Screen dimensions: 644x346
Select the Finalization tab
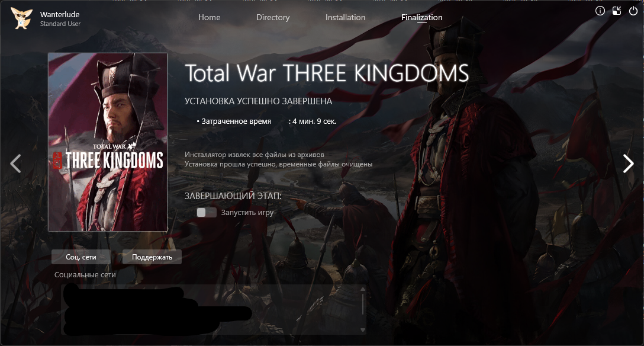[422, 17]
